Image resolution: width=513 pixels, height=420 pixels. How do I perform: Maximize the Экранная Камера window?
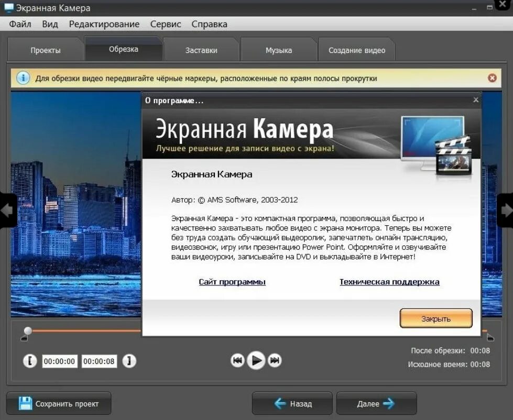(489, 7)
